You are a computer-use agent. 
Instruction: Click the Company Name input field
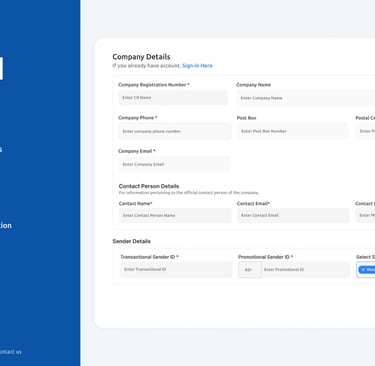point(306,98)
